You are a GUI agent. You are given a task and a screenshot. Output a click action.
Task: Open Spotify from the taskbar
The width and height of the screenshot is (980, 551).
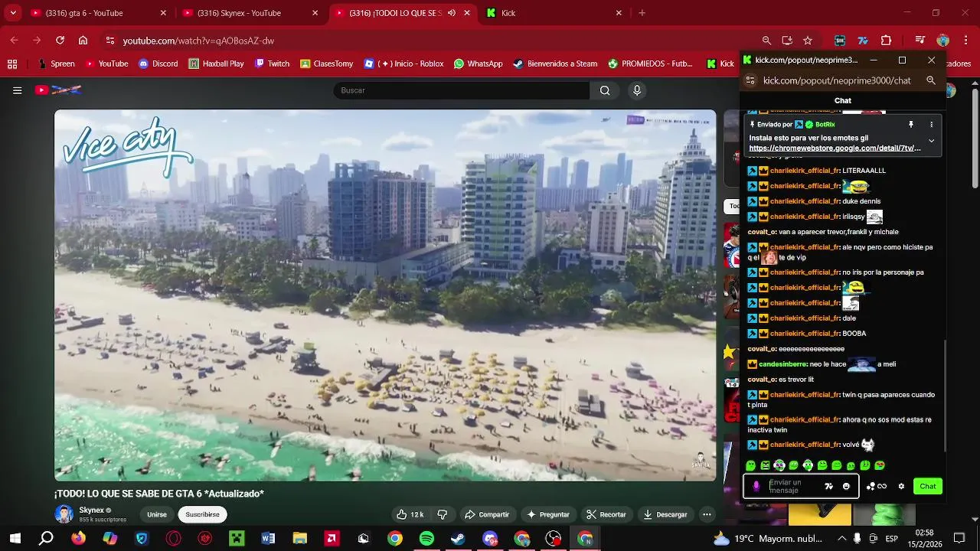click(426, 539)
